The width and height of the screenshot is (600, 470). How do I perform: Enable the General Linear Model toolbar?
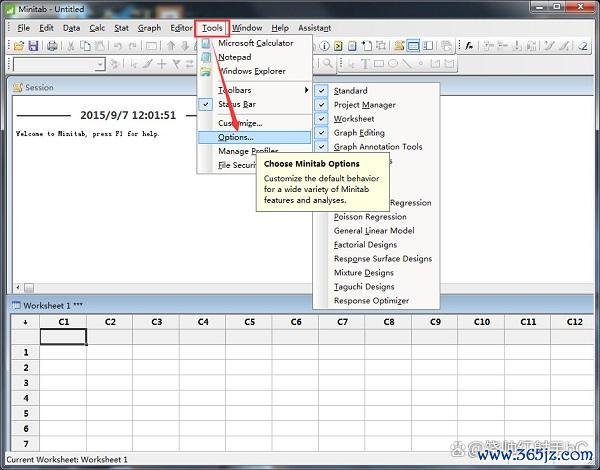[374, 231]
